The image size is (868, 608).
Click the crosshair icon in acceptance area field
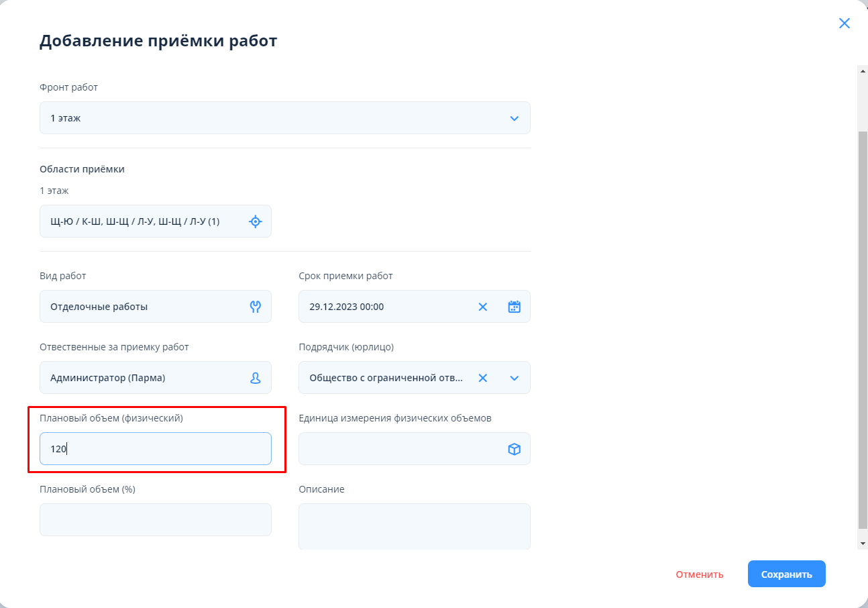[x=255, y=221]
